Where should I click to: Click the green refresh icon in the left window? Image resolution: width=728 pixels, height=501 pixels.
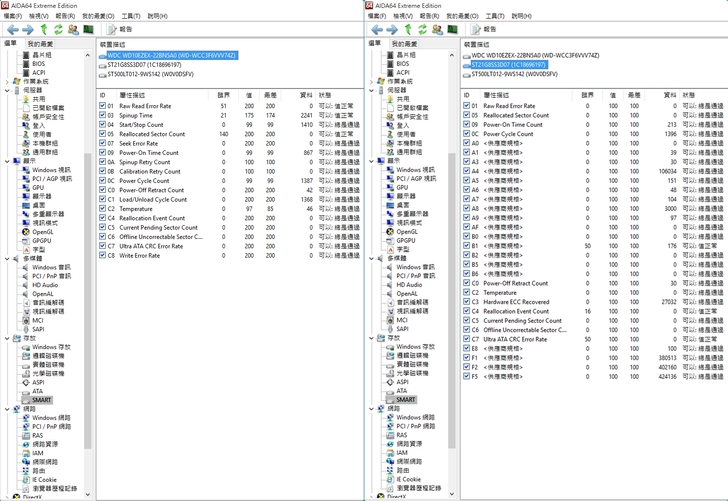[x=59, y=30]
